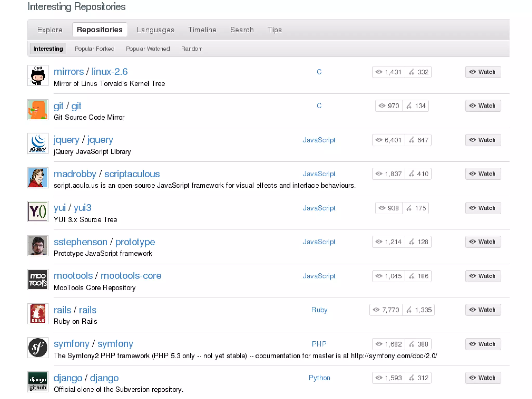This screenshot has height=399, width=532.
Task: Click the git/git orange avatar
Action: pos(38,109)
